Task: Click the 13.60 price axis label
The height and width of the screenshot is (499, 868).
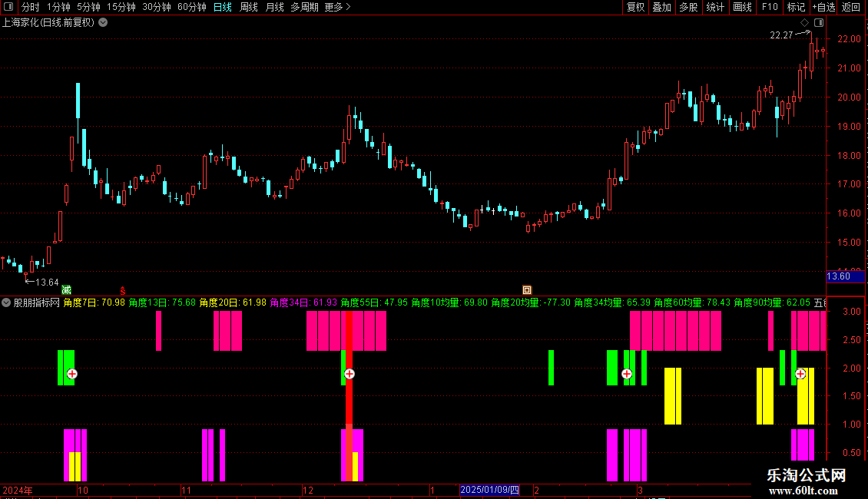Action: pyautogui.click(x=845, y=276)
